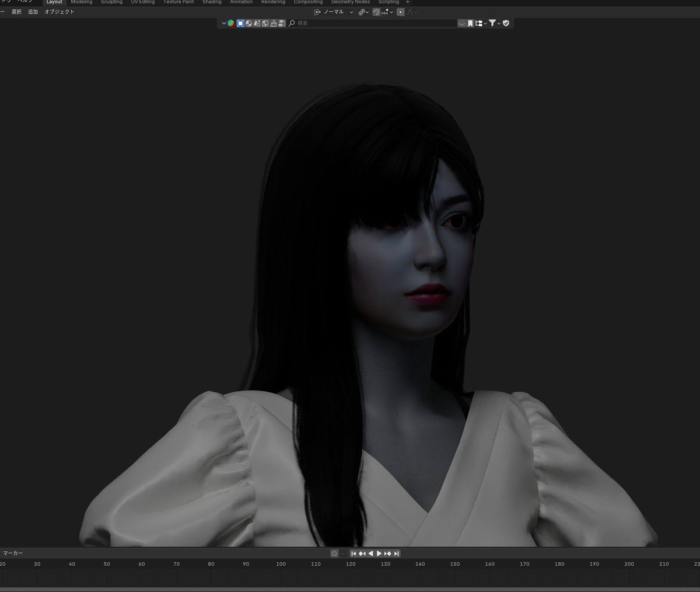The height and width of the screenshot is (592, 700).
Task: Switch to the Modeling workspace tab
Action: pos(82,2)
